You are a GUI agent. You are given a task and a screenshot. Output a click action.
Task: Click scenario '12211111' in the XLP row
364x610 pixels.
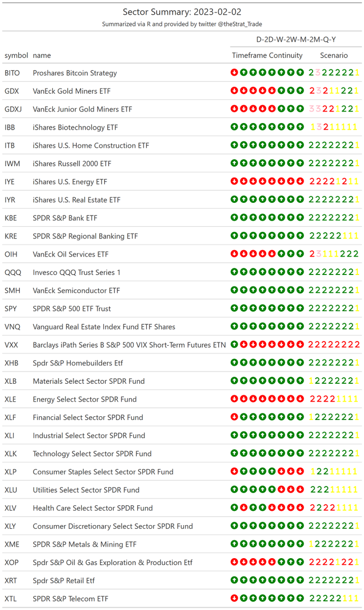point(334,472)
